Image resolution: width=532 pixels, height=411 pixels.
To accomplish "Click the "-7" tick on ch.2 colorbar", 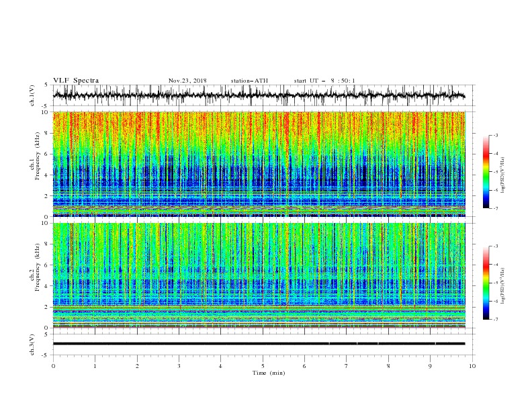I will click(x=496, y=320).
